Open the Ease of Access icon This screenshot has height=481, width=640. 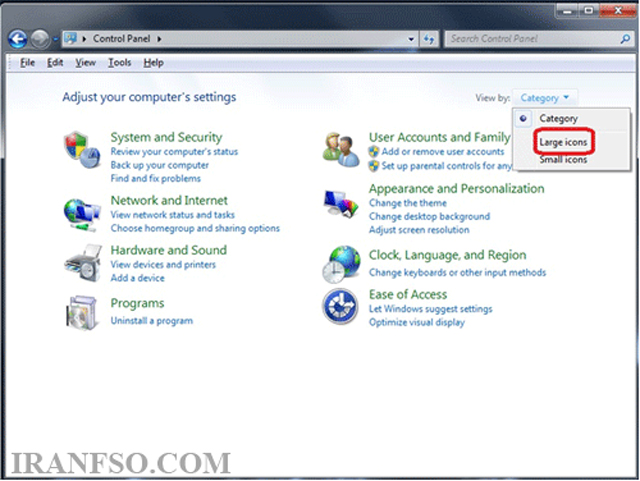pyautogui.click(x=340, y=306)
